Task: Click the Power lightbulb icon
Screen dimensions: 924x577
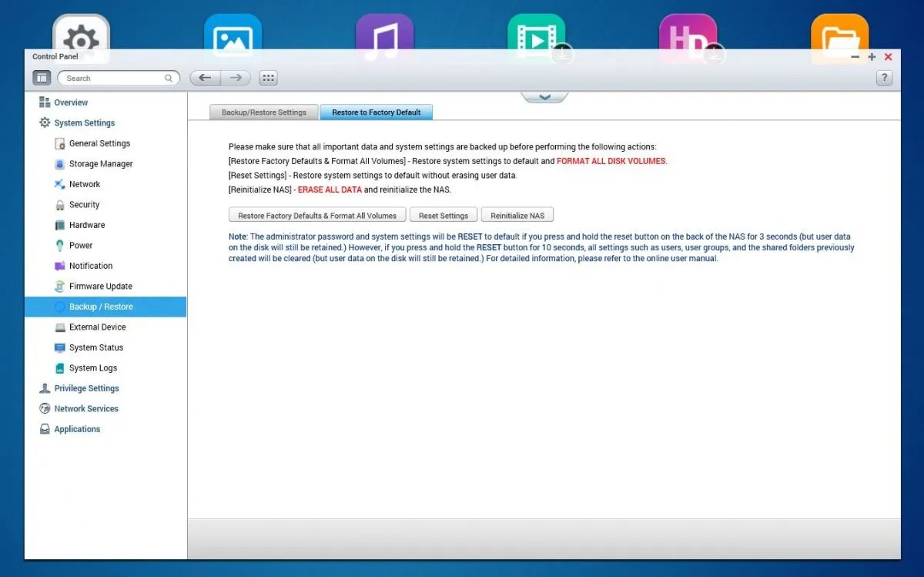Action: (60, 246)
